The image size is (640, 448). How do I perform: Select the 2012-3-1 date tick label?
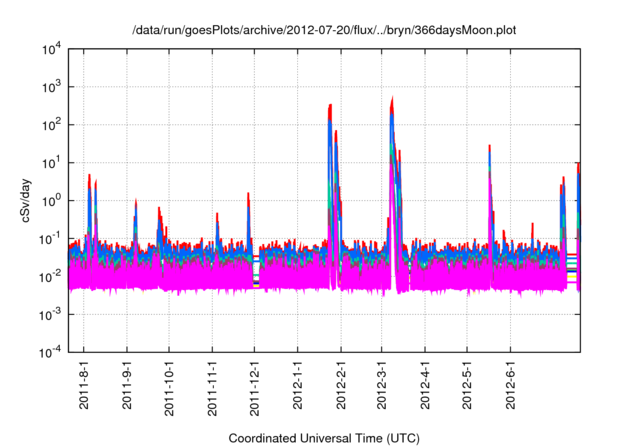[381, 387]
